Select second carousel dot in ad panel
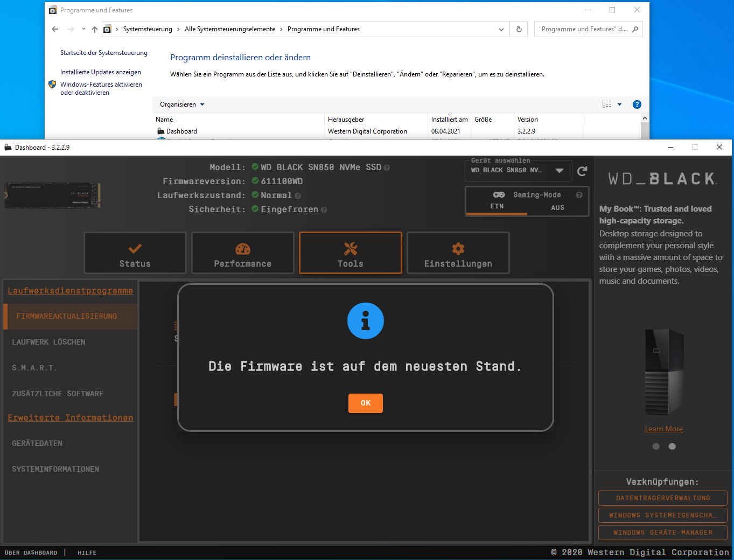Viewport: 734px width, 560px height. (672, 446)
